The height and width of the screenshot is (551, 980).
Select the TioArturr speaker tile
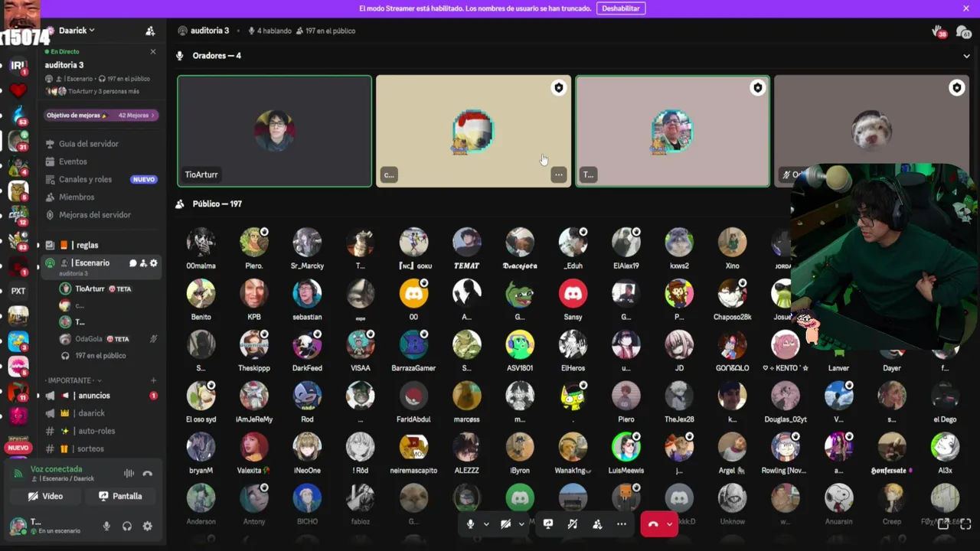point(274,131)
